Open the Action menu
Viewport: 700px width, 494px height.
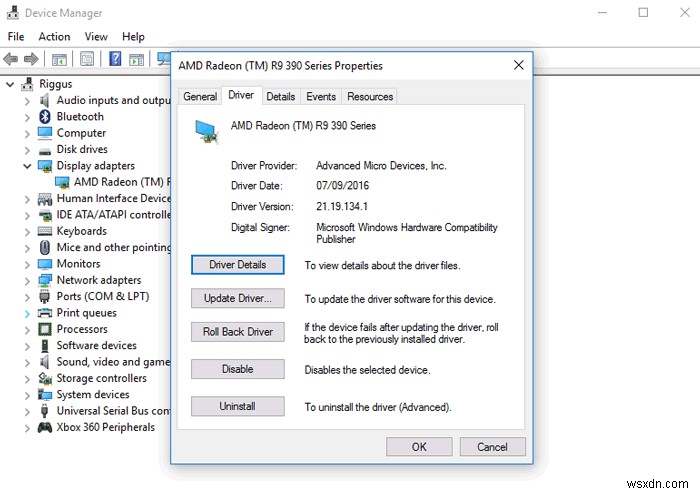click(x=54, y=37)
